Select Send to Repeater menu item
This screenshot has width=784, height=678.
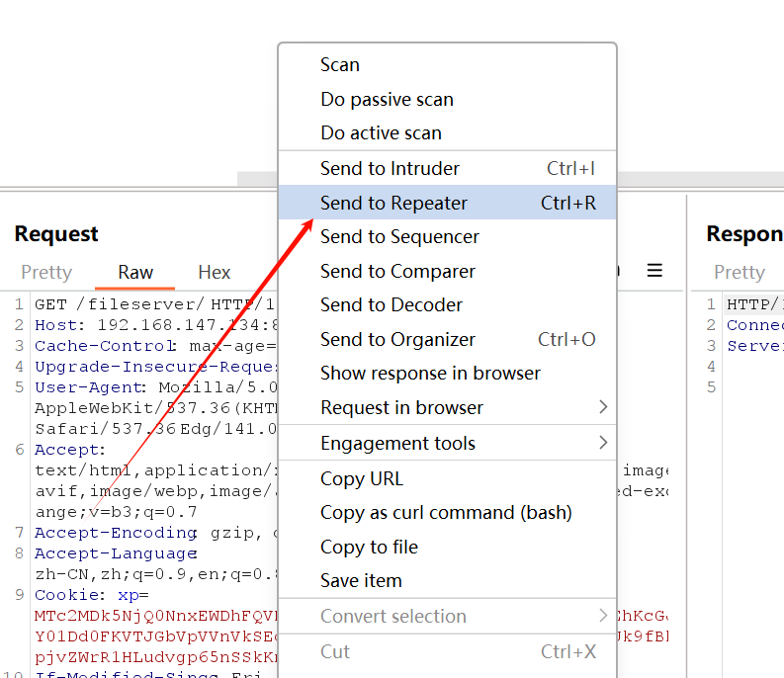[393, 203]
